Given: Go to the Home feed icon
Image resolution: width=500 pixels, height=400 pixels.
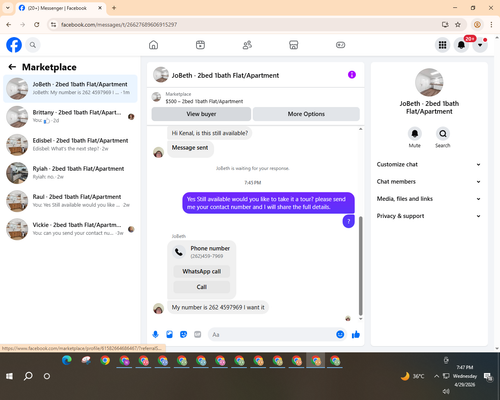Looking at the screenshot, I should (x=153, y=45).
